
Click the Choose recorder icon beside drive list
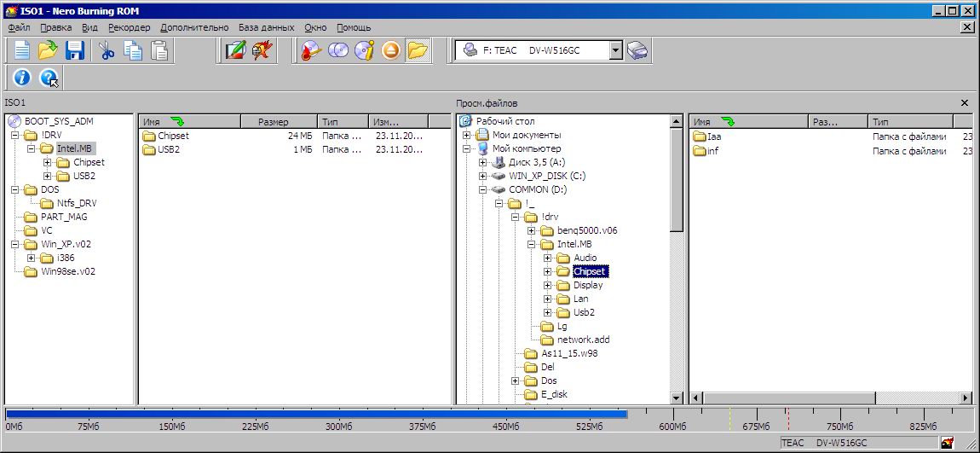coord(637,51)
